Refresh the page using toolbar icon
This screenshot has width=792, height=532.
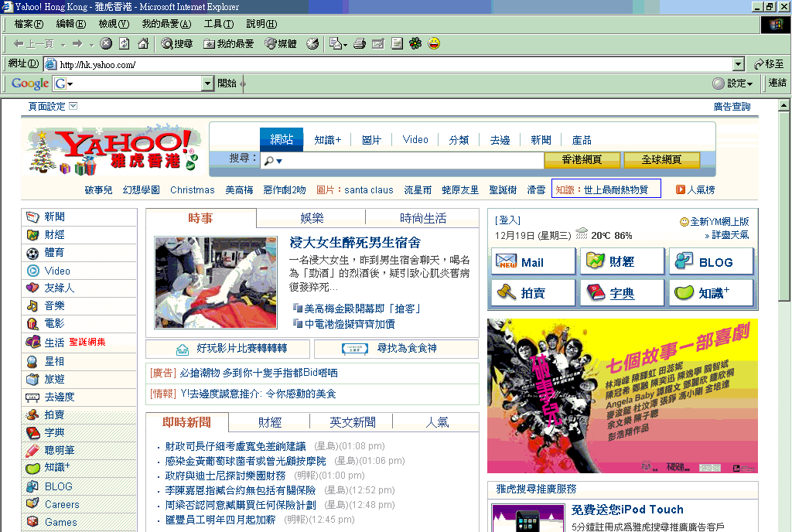125,44
